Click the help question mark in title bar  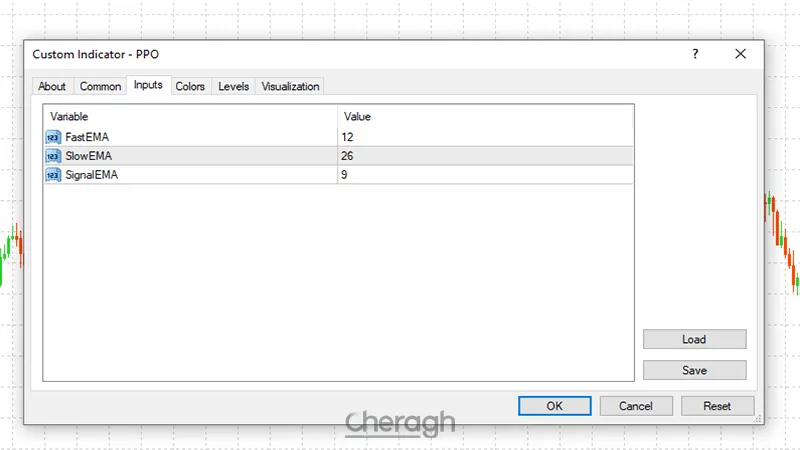pyautogui.click(x=695, y=54)
